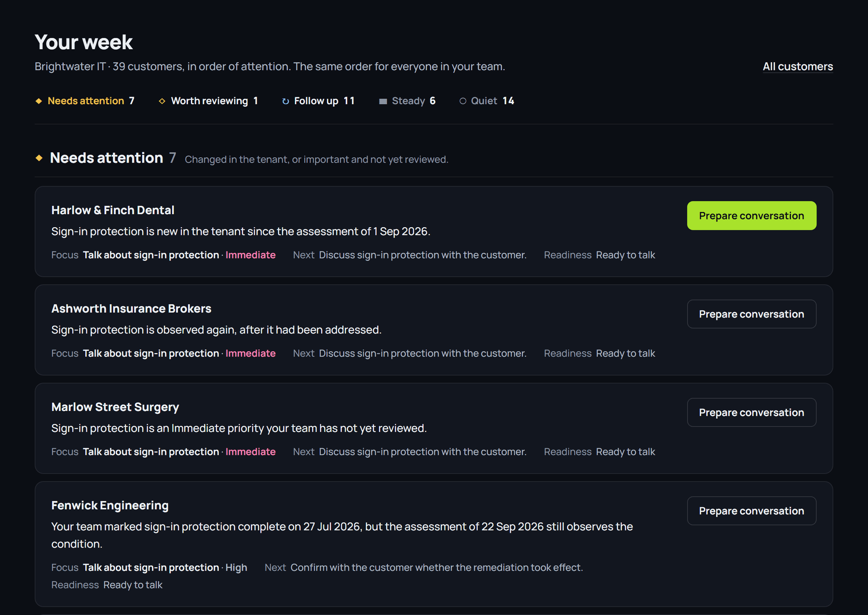Click the Steady square icon
868x615 pixels.
[383, 101]
